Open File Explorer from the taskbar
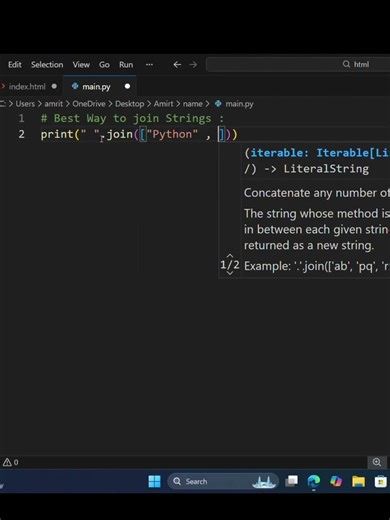The height and width of the screenshot is (520, 390). (x=358, y=481)
